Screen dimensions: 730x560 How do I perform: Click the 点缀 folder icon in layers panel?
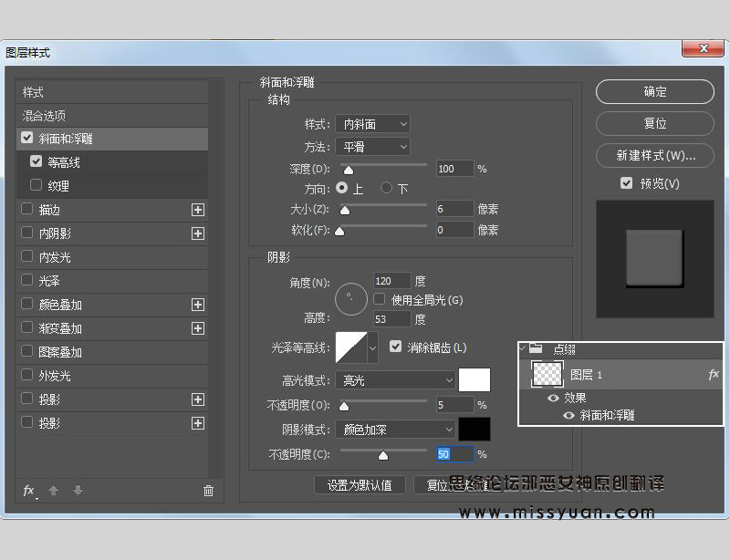click(534, 347)
